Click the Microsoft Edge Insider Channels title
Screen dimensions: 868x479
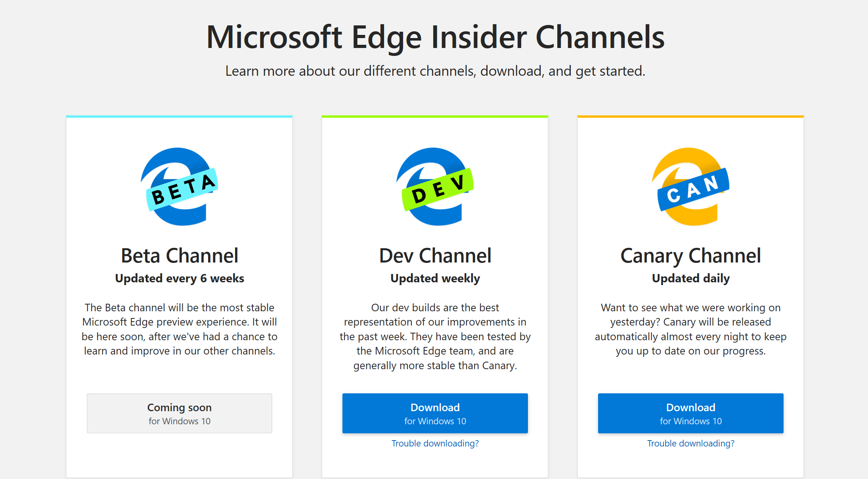click(435, 37)
